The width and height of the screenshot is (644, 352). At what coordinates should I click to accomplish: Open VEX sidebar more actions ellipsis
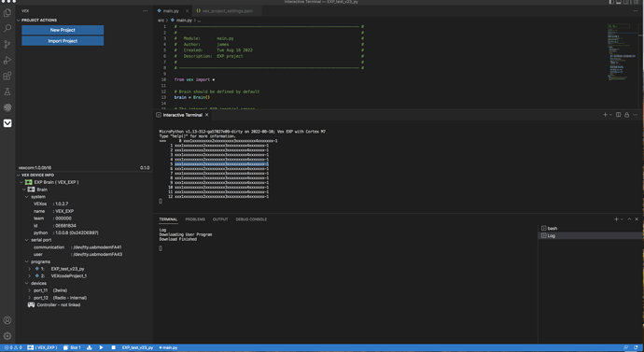pyautogui.click(x=145, y=11)
